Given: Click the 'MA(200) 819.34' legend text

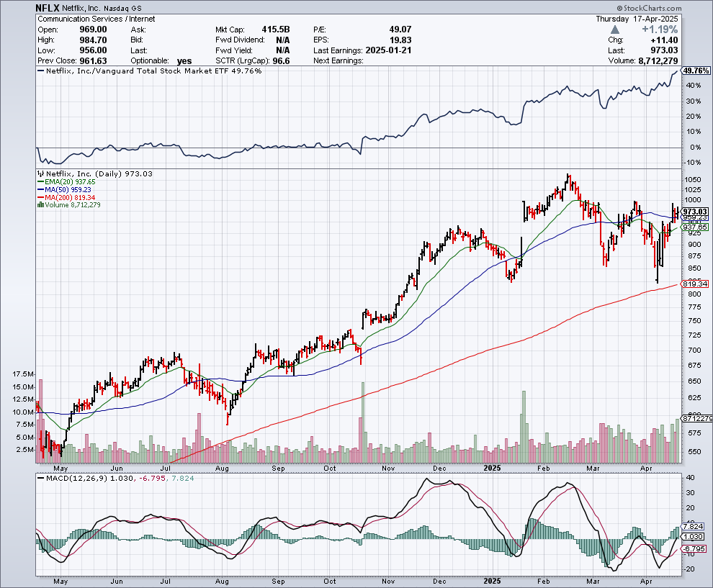Looking at the screenshot, I should (70, 198).
